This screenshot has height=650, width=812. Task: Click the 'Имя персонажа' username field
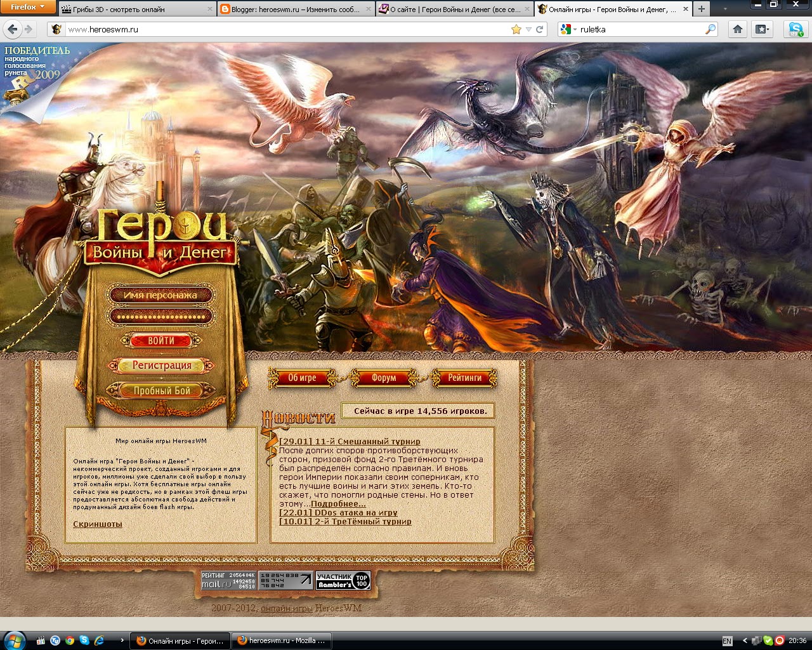point(161,295)
